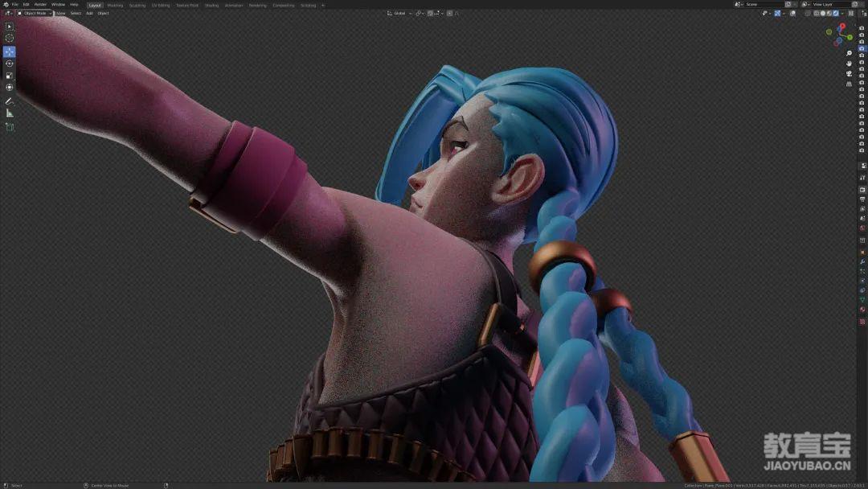Open the Object Data properties tab

click(x=862, y=300)
